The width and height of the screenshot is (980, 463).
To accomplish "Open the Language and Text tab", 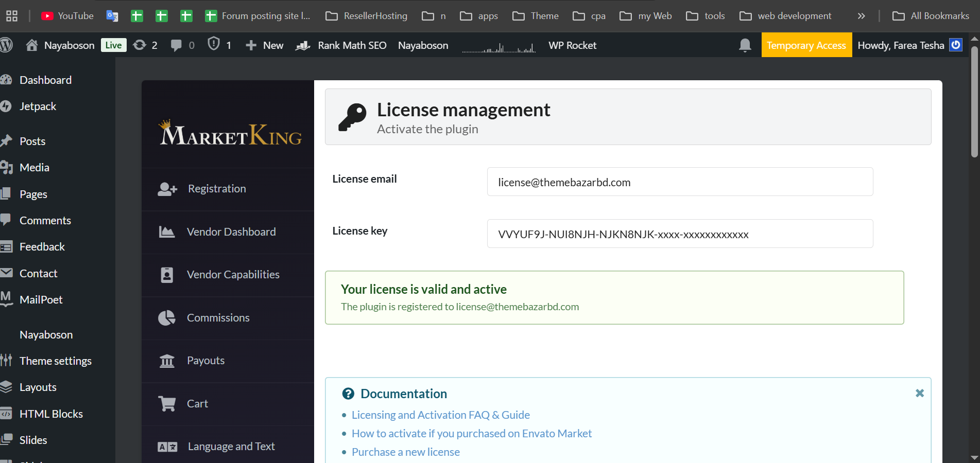I will click(x=228, y=447).
